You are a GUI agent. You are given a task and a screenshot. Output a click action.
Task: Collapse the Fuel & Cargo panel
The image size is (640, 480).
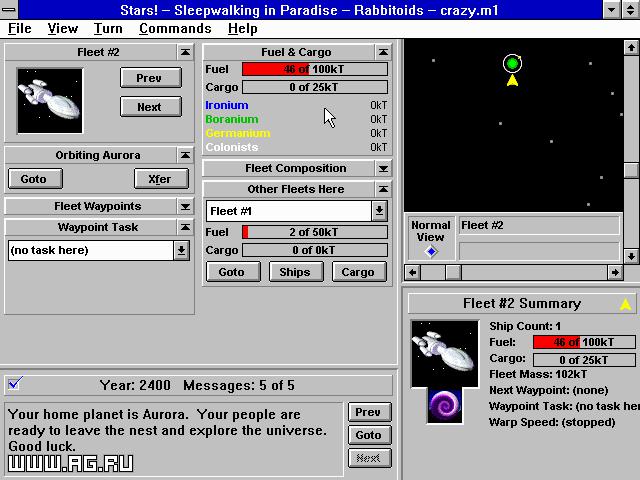tap(383, 52)
